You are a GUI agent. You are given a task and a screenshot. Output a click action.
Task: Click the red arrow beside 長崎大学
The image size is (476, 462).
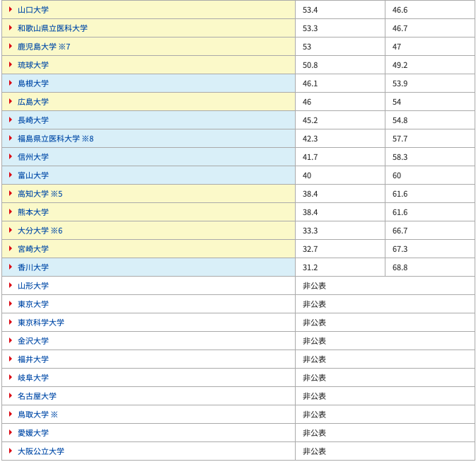(x=11, y=120)
